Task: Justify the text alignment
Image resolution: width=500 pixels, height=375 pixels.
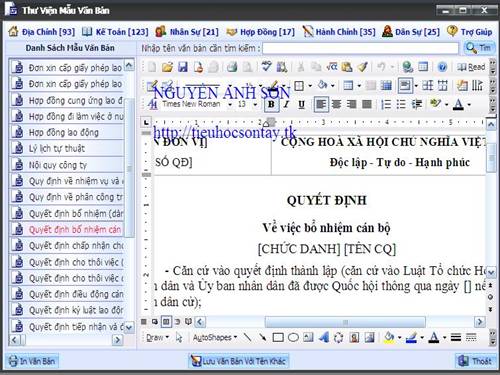Action: tap(367, 104)
